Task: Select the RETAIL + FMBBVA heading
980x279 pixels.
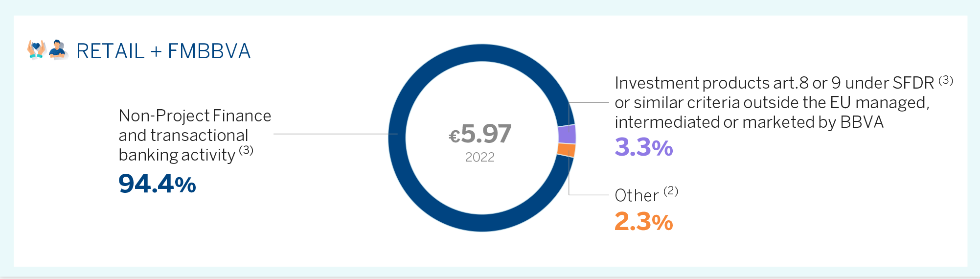Action: [x=163, y=51]
